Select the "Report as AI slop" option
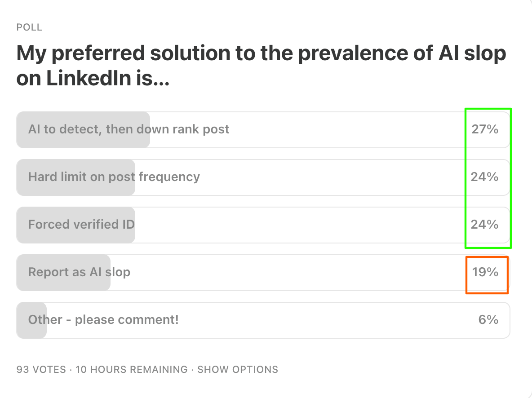Image resolution: width=532 pixels, height=398 pixels. (x=263, y=273)
